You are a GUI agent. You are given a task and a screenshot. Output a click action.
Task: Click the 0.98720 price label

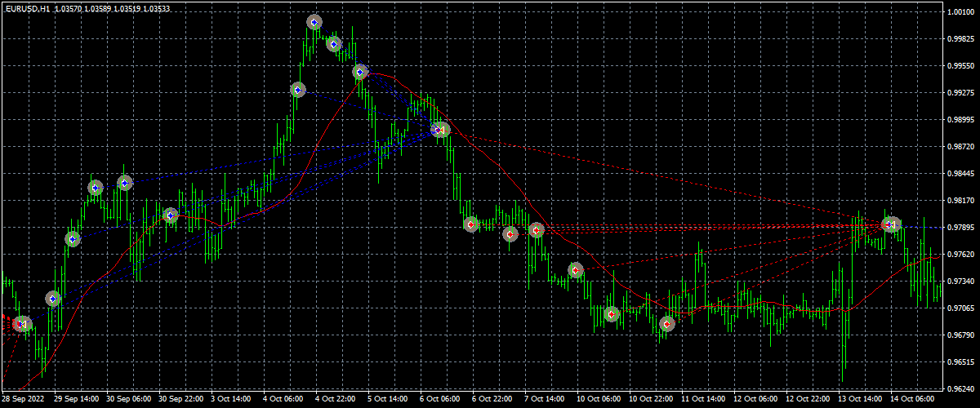960,147
